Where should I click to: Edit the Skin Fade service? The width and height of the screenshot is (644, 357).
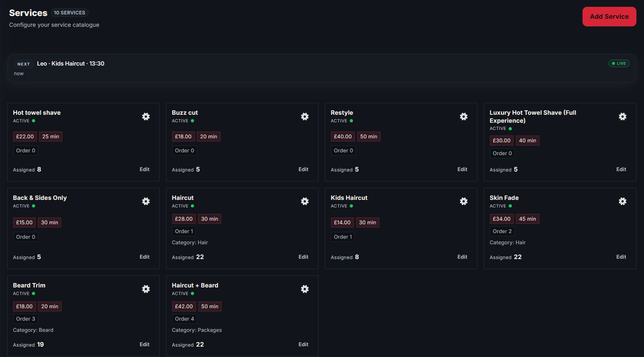(x=621, y=257)
